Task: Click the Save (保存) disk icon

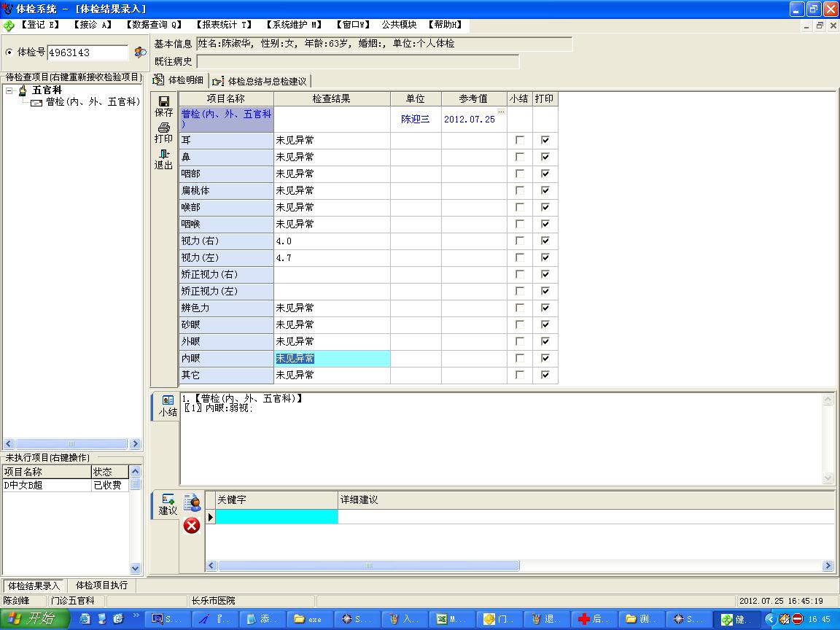Action: pyautogui.click(x=164, y=101)
